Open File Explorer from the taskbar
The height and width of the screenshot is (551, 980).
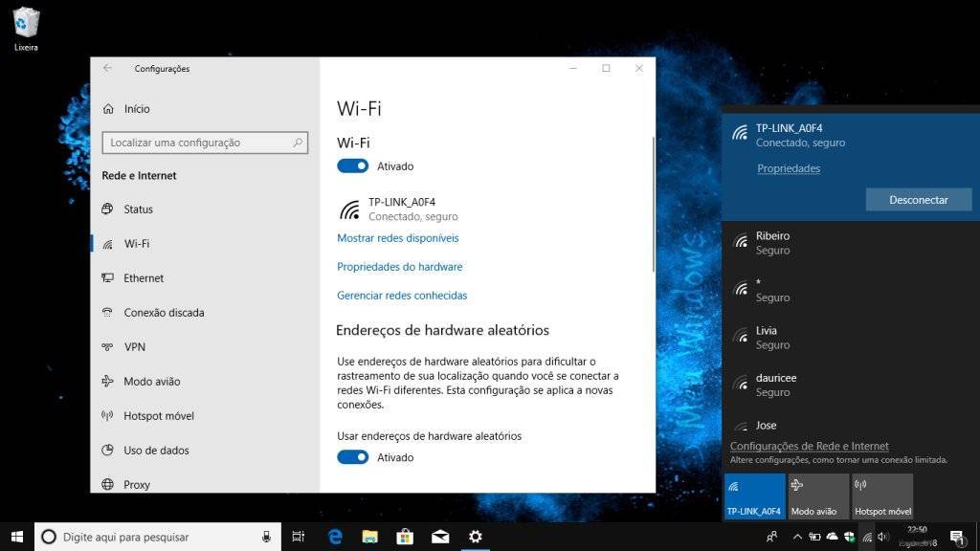pos(370,537)
